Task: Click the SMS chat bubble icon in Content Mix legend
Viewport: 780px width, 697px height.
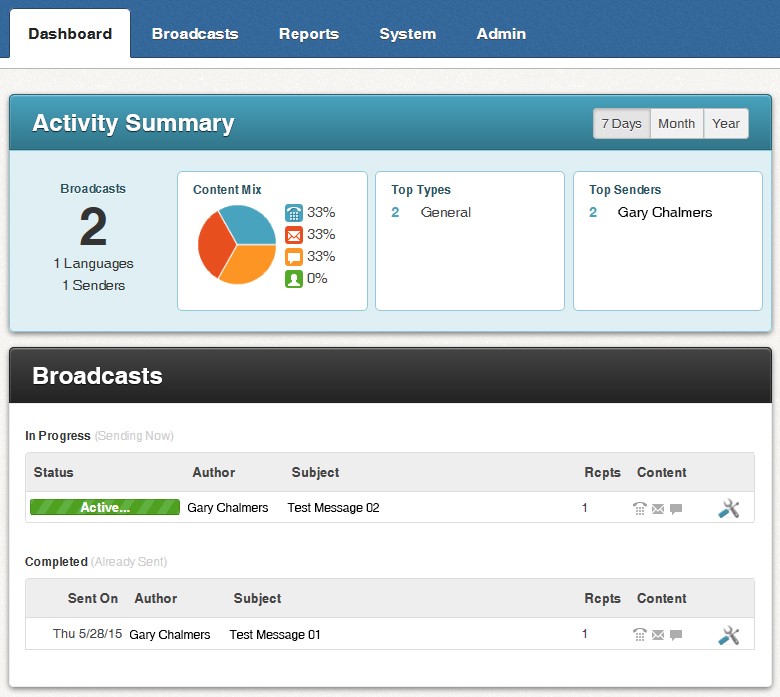Action: point(293,257)
